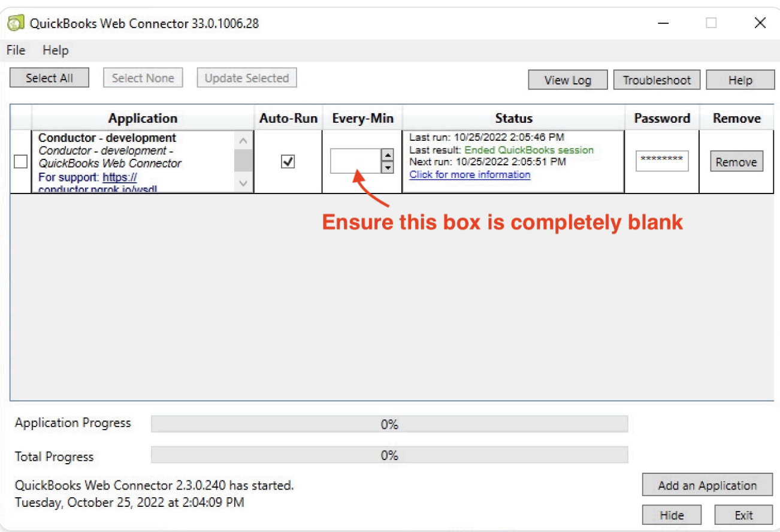780x532 pixels.
Task: Click the Help button beside Troubleshoot
Action: [740, 80]
